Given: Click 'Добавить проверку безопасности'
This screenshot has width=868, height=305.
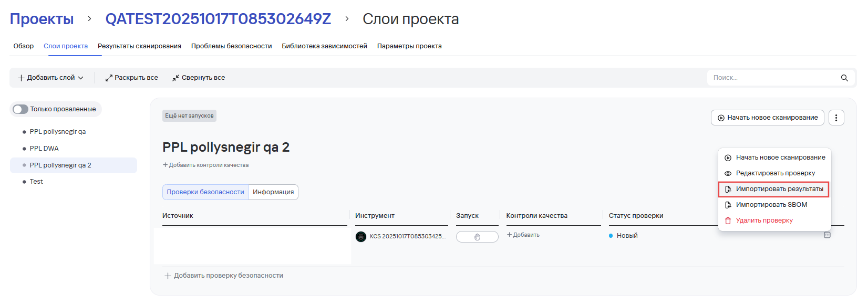Looking at the screenshot, I should point(224,276).
